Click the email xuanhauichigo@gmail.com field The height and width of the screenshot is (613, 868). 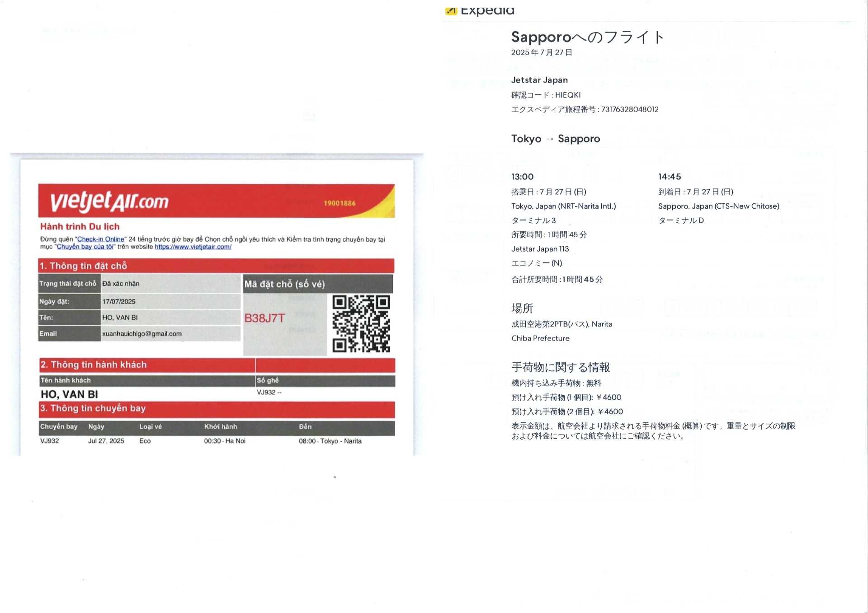(x=142, y=334)
